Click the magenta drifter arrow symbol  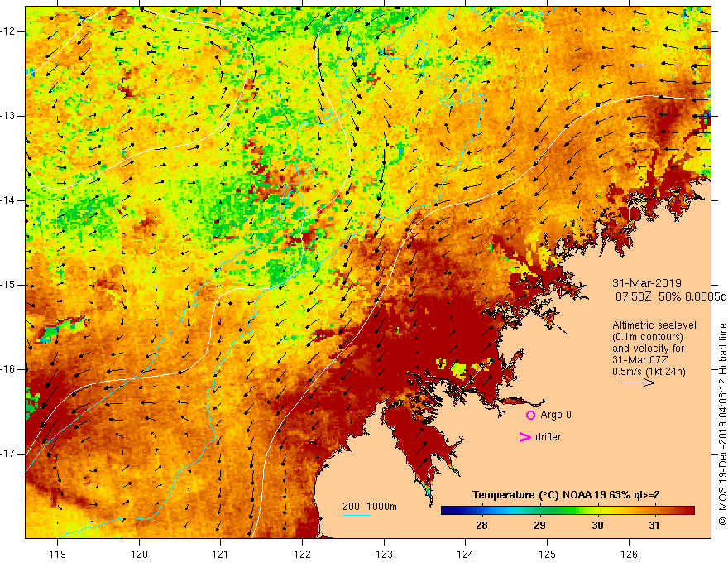525,437
